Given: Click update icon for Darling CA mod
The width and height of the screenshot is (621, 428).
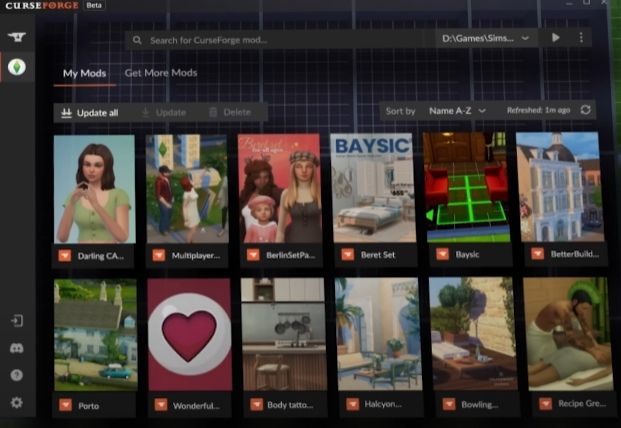Looking at the screenshot, I should click(65, 256).
